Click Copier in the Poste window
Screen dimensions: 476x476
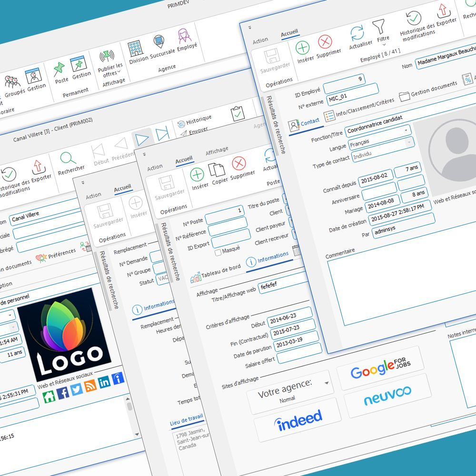(217, 170)
